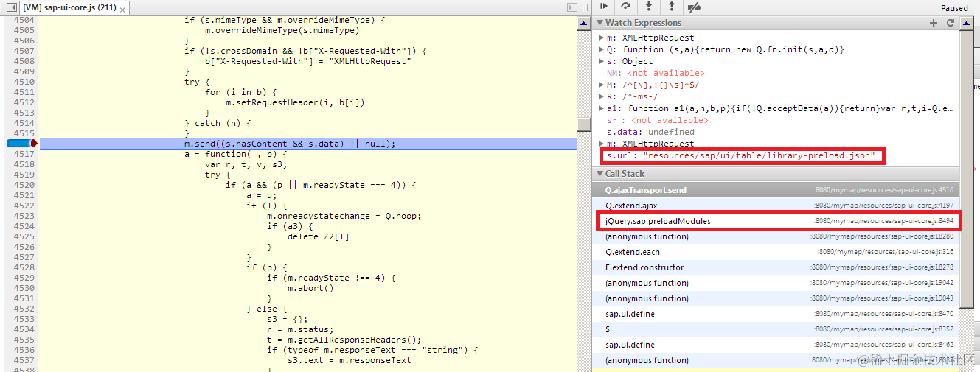Open the sap-ui-core.js:4197 source link
The image size is (980, 372).
click(x=885, y=206)
